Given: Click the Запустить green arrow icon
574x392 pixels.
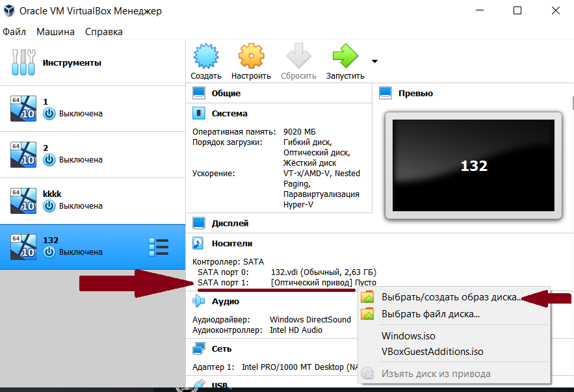Looking at the screenshot, I should (345, 57).
